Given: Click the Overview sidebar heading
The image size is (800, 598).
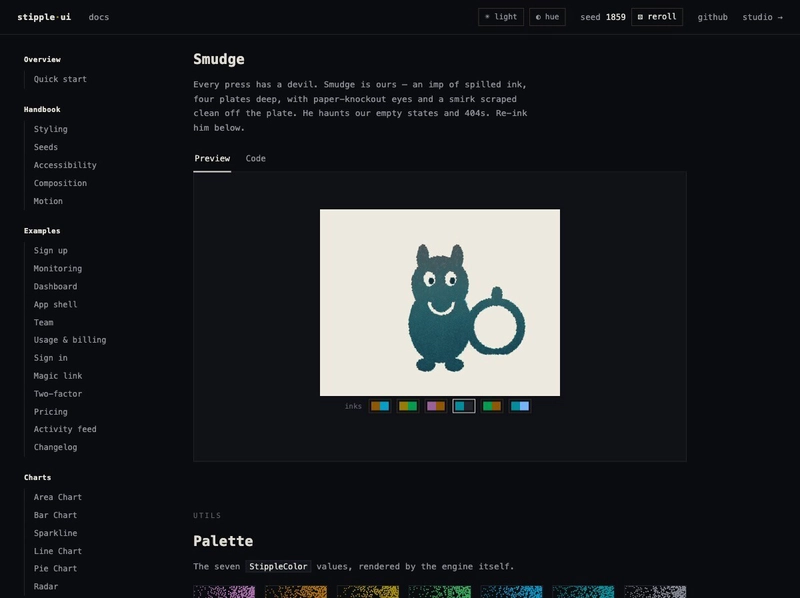Looking at the screenshot, I should click(x=42, y=60).
